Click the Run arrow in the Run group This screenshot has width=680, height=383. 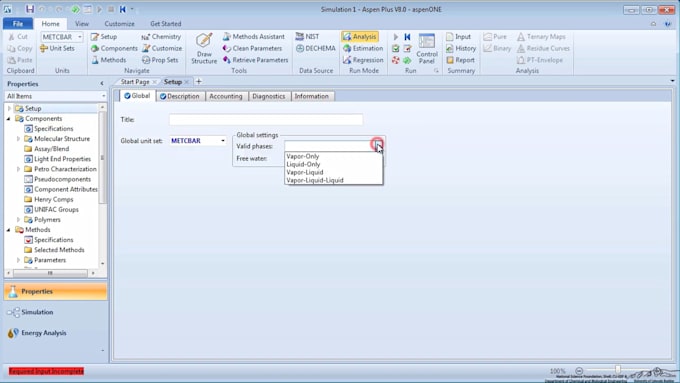[x=396, y=37]
